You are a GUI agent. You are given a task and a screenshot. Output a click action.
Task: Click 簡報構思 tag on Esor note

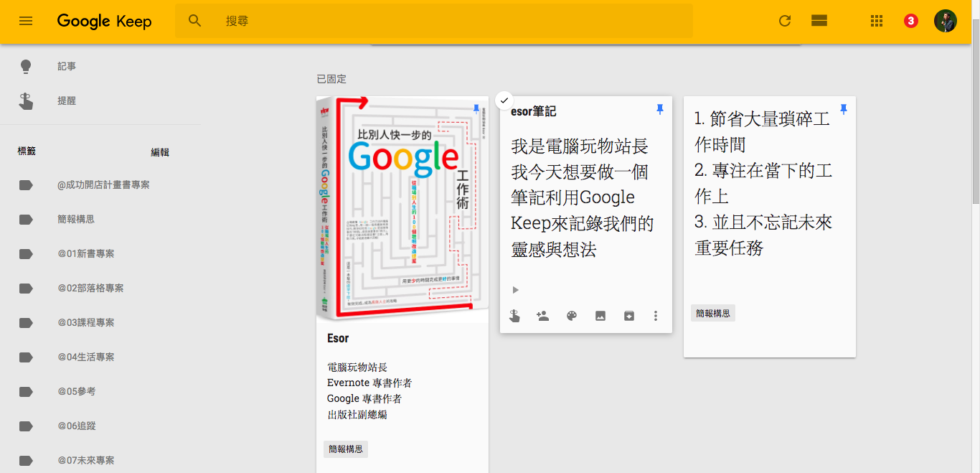click(346, 449)
